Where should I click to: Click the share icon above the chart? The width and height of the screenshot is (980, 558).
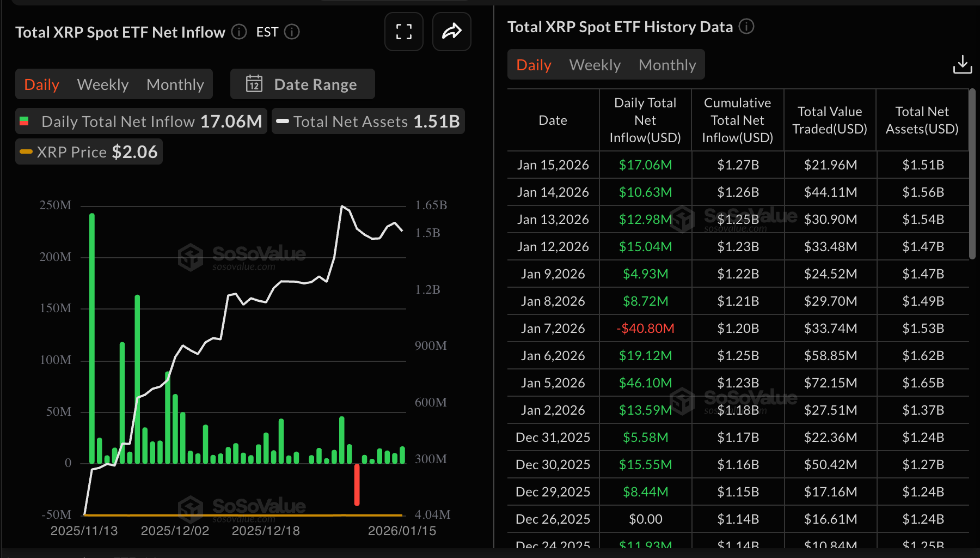[x=451, y=32]
